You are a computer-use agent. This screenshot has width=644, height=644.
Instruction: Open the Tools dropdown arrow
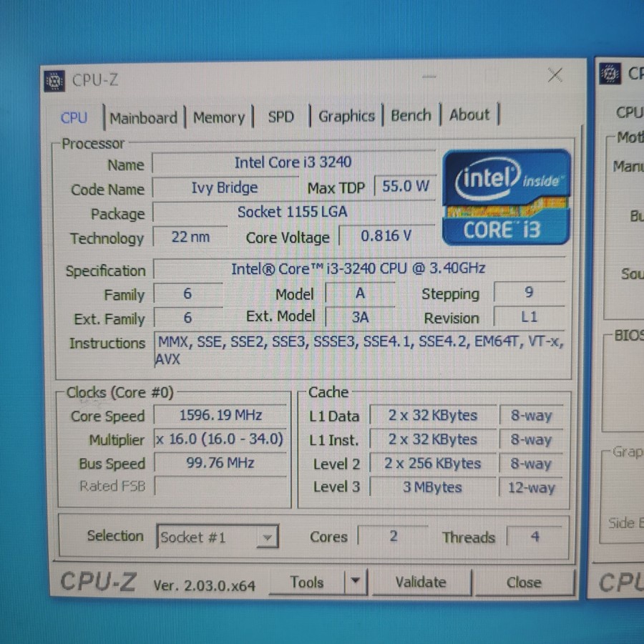356,582
